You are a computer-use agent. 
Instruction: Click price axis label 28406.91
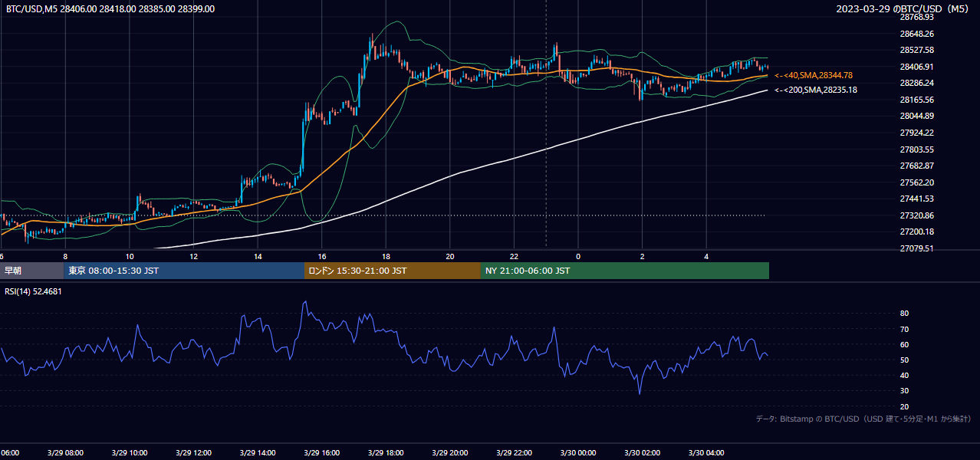point(916,67)
